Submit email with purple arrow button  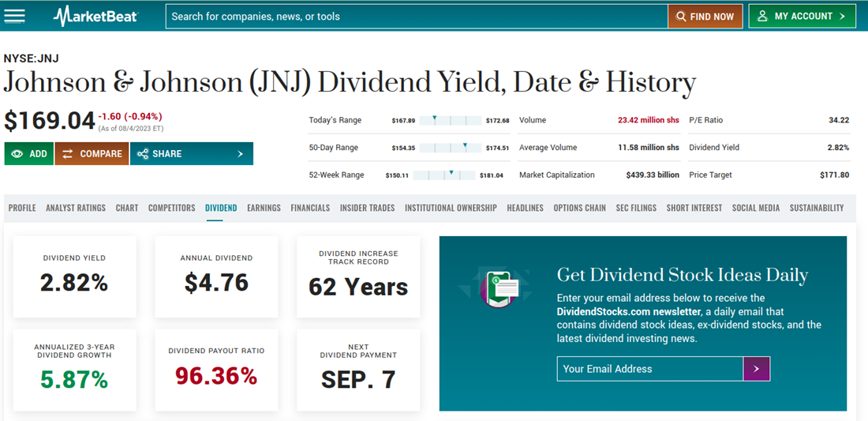756,369
